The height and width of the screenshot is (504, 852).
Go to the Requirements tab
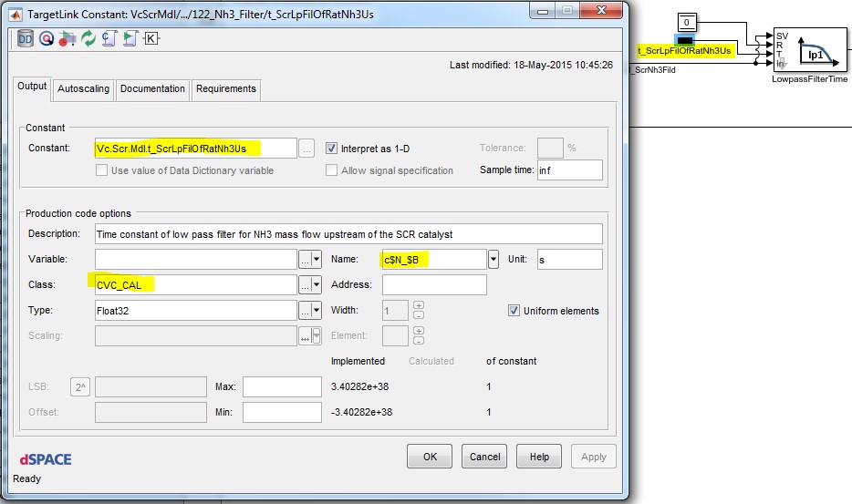(x=225, y=88)
